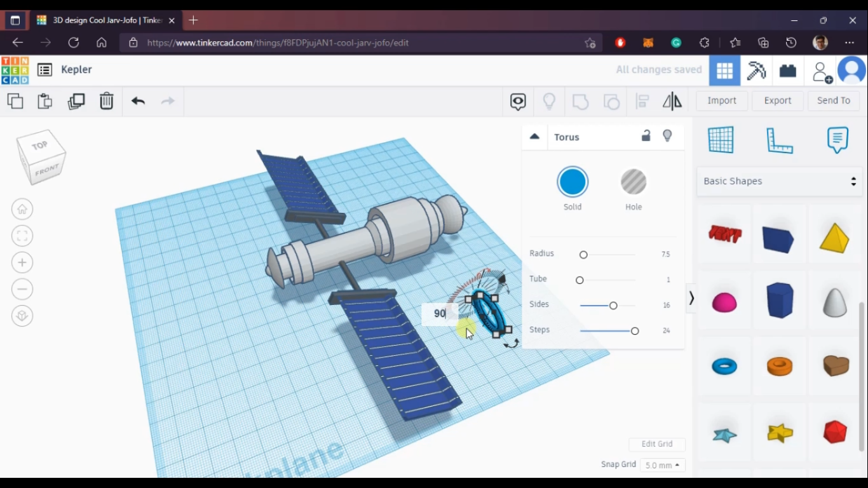Click the Radius value 7.5
The width and height of the screenshot is (868, 488).
[665, 254]
